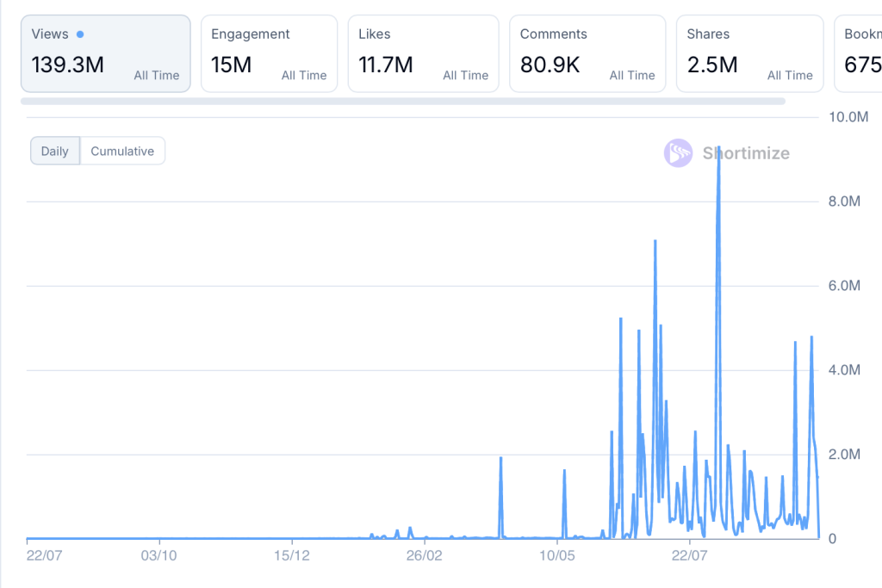Click the Shortimize watermark text
The height and width of the screenshot is (588, 882).
(x=745, y=153)
